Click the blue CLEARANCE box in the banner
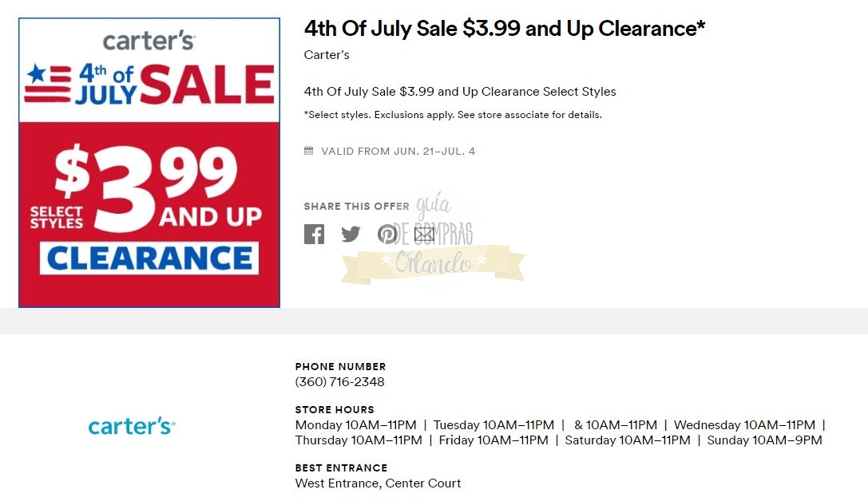Viewport: 868px width, 501px height. click(149, 258)
